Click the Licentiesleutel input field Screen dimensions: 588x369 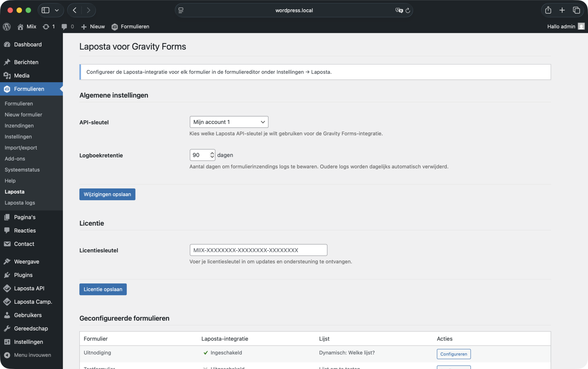click(x=258, y=250)
